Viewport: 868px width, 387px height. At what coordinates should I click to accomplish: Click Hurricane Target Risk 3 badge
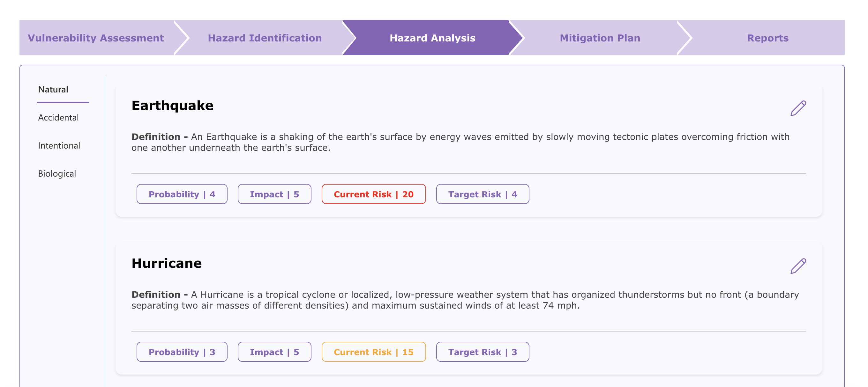point(482,352)
